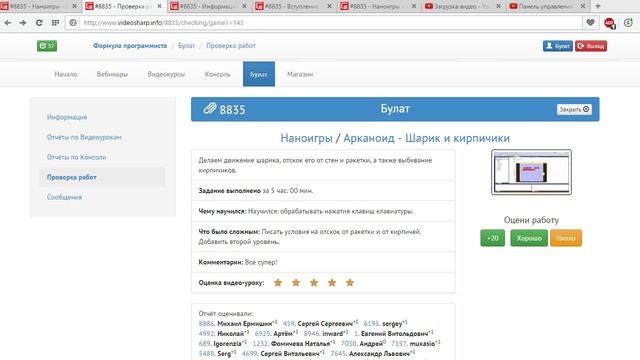Select the active Булат menu item
This screenshot has height=360, width=640.
(259, 74)
